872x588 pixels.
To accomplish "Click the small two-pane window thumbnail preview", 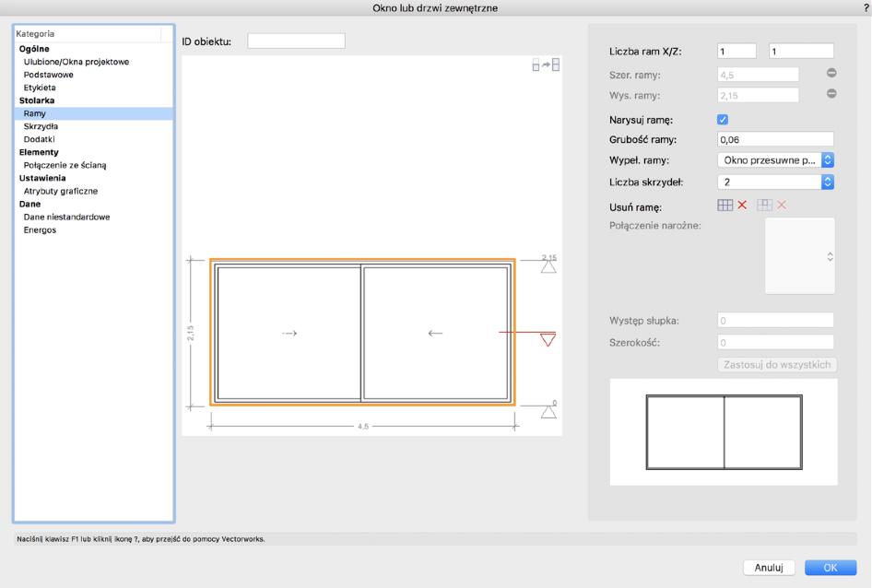I will click(724, 432).
